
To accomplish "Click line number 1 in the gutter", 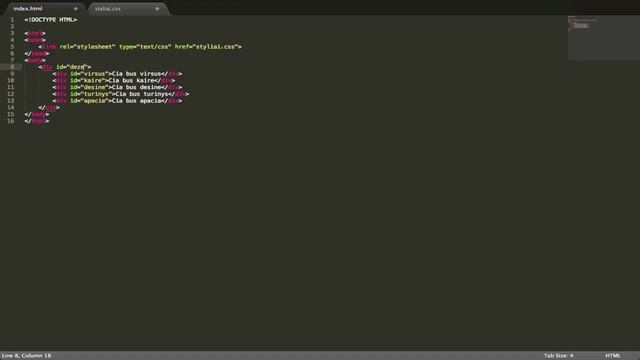I will pos(12,20).
